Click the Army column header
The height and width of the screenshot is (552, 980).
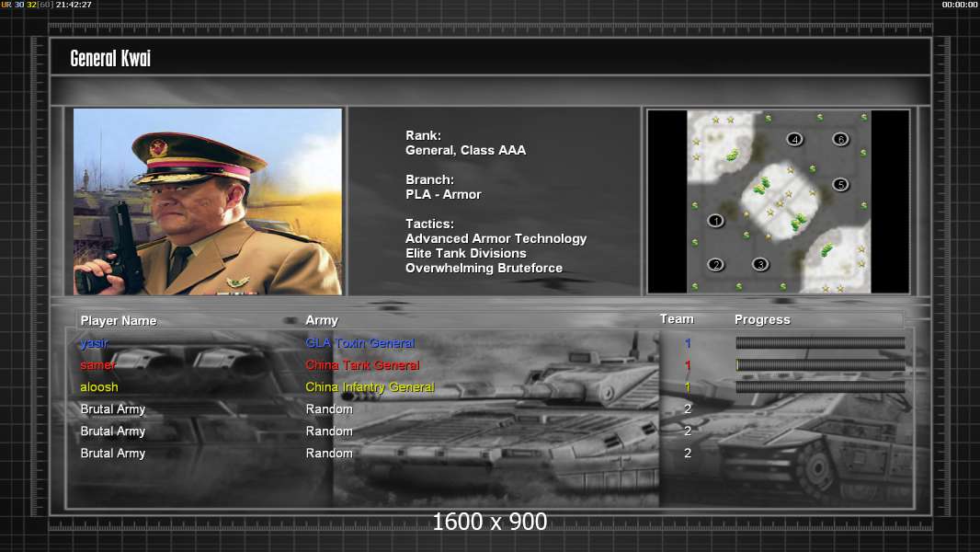point(322,321)
